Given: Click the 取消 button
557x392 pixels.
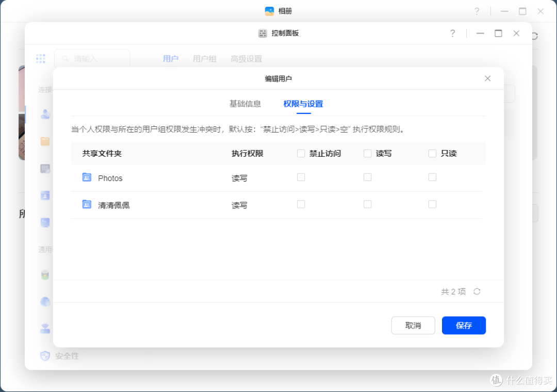Looking at the screenshot, I should point(413,325).
